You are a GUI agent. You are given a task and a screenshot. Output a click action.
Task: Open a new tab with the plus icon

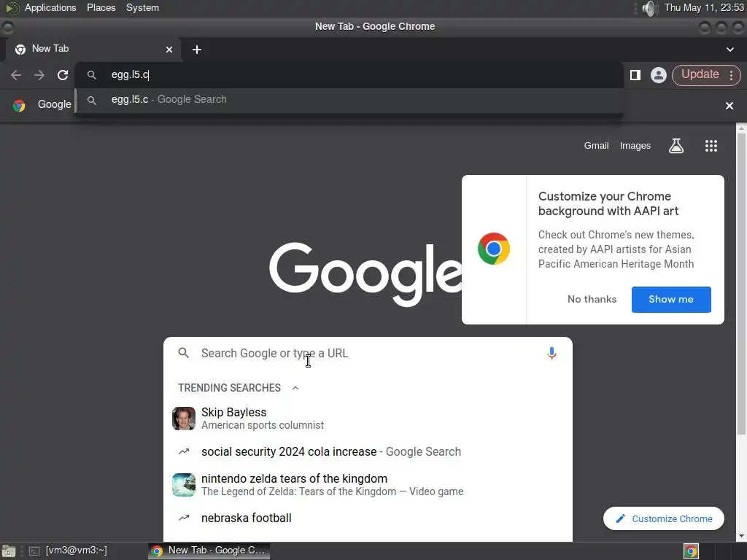(197, 50)
